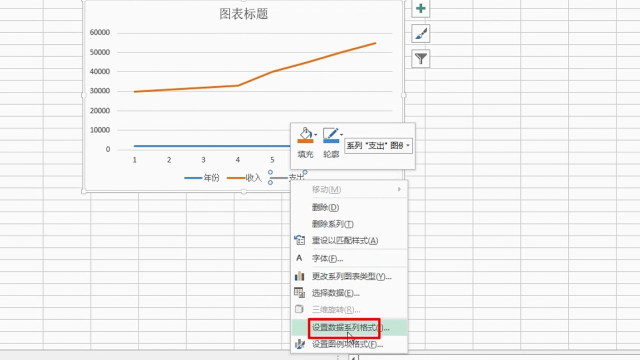Click horizontal axis label 3
The width and height of the screenshot is (640, 360).
(x=203, y=160)
